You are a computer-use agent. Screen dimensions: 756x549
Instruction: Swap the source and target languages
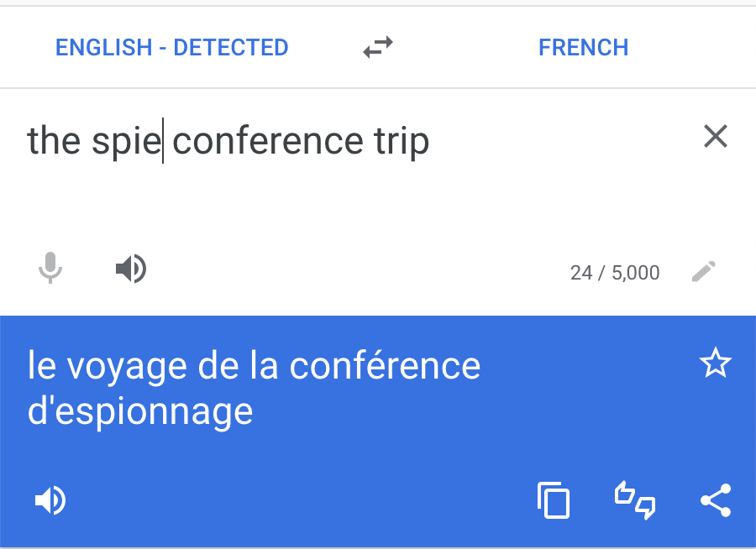click(378, 47)
